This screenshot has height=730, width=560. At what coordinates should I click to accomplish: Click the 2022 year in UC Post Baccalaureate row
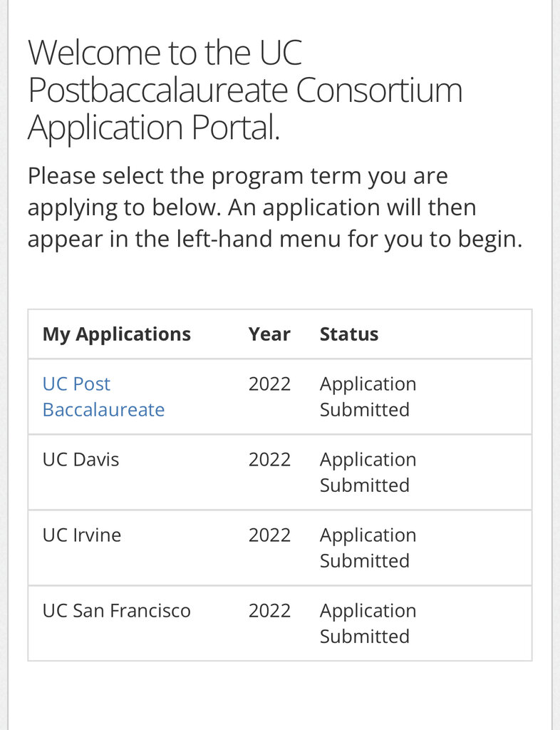(269, 384)
